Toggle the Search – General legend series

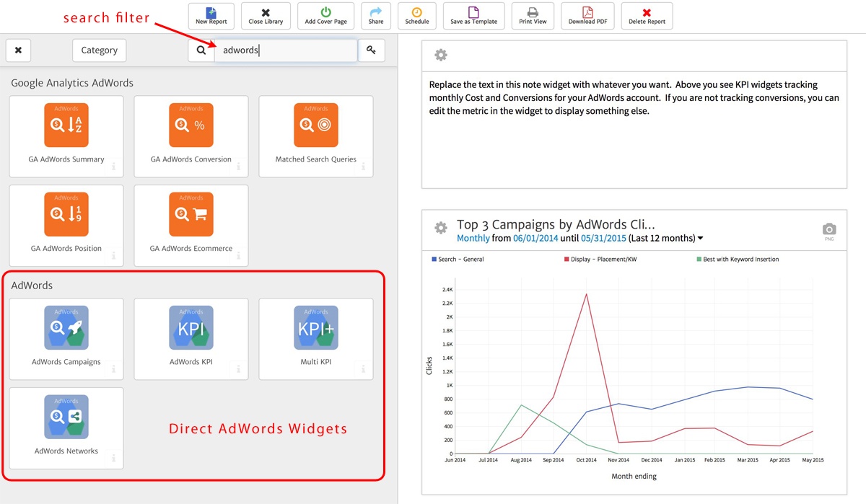tap(458, 259)
